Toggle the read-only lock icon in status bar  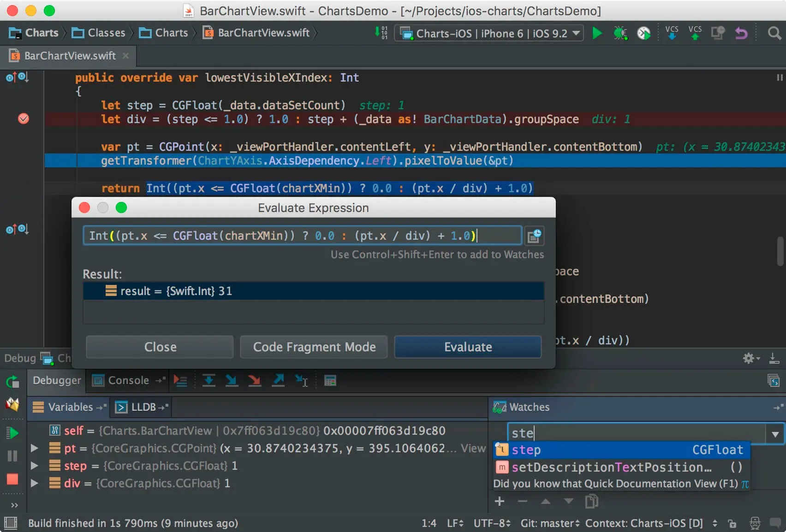click(732, 523)
